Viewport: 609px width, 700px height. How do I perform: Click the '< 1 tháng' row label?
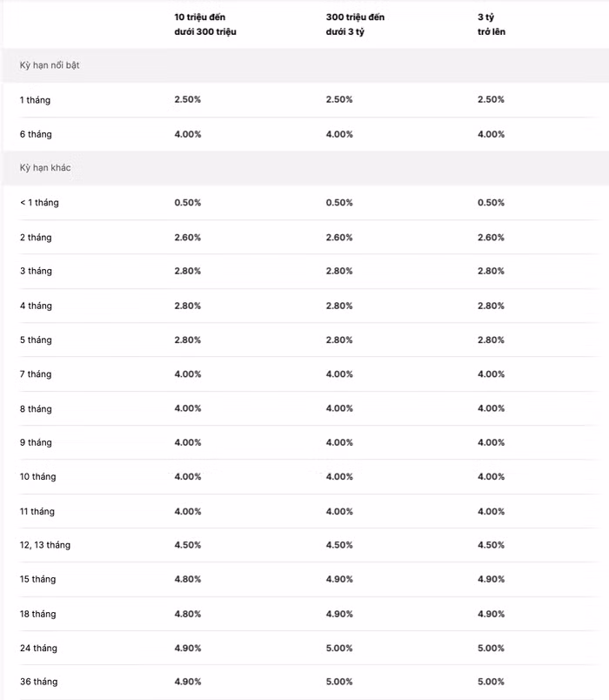coord(39,203)
